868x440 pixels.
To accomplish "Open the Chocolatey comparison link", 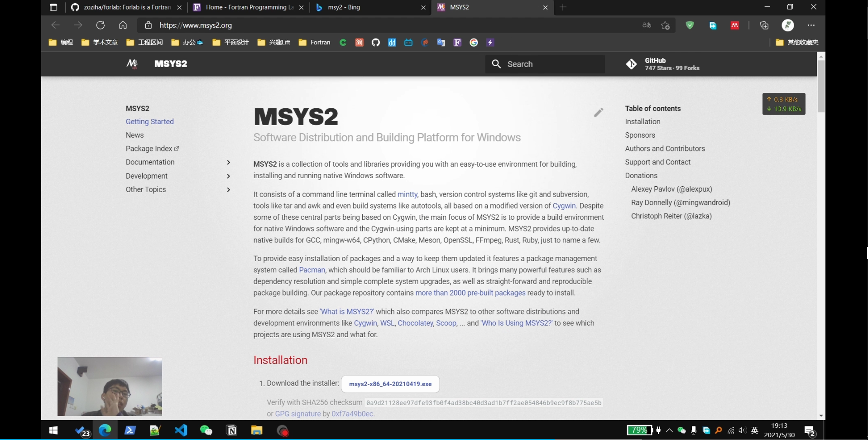I will (x=415, y=323).
